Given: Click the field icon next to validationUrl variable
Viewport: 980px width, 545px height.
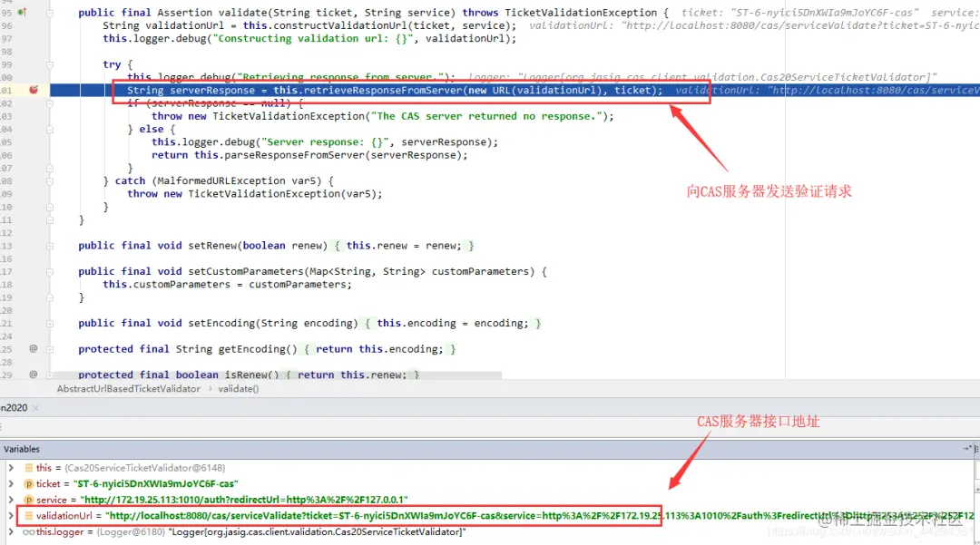Looking at the screenshot, I should (29, 516).
